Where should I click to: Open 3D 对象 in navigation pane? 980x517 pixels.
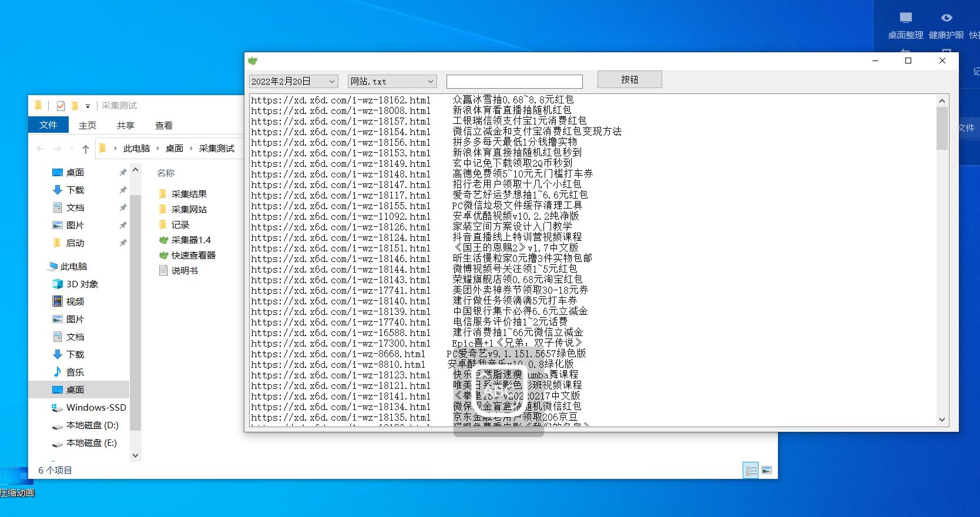tap(82, 284)
